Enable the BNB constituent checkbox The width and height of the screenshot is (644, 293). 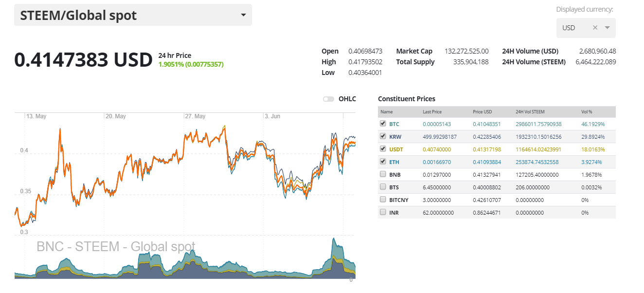pyautogui.click(x=383, y=174)
